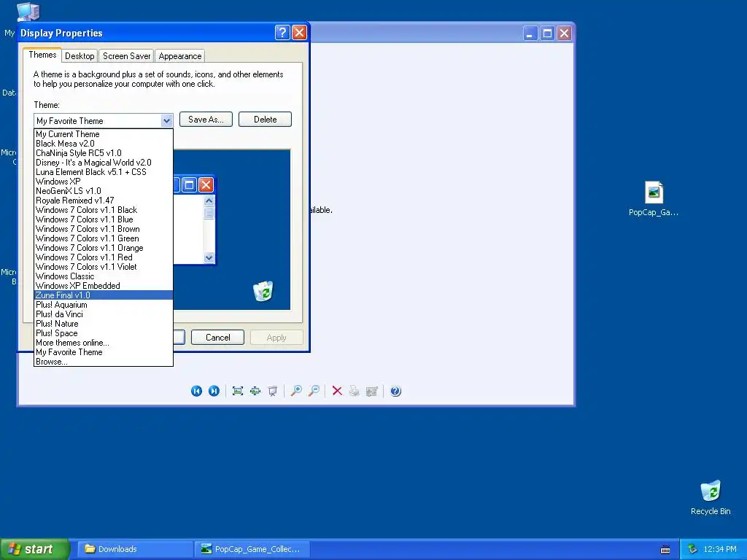The width and height of the screenshot is (747, 560).
Task: Select Windows 7 Colors v1.1 Red
Action: click(104, 257)
